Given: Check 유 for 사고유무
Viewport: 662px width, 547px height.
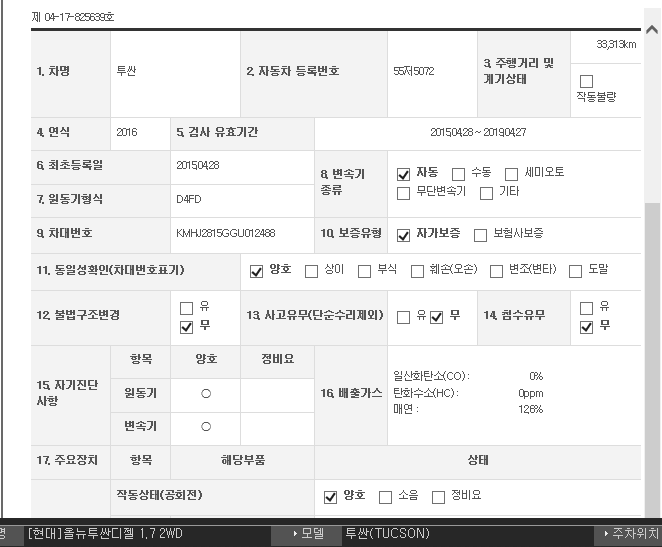Looking at the screenshot, I should click(x=404, y=318).
